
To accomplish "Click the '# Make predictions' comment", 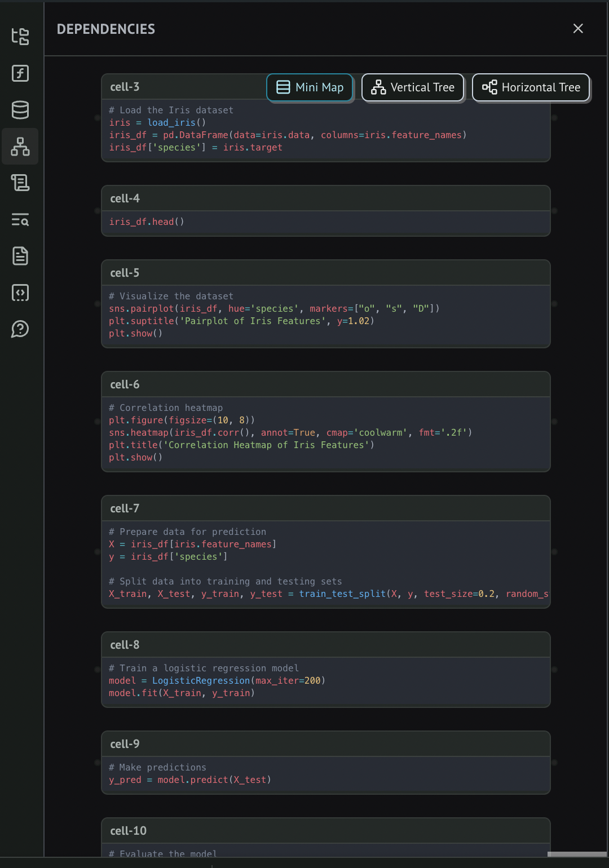I will click(157, 768).
